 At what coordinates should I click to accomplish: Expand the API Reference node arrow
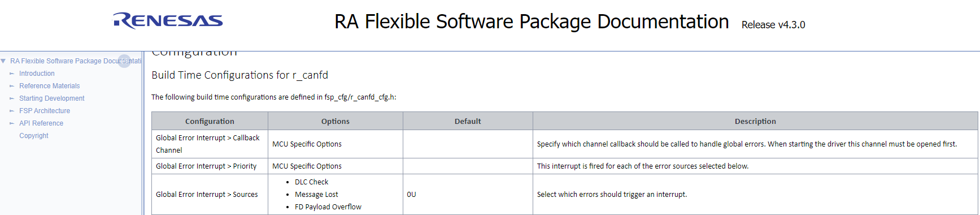[x=12, y=123]
